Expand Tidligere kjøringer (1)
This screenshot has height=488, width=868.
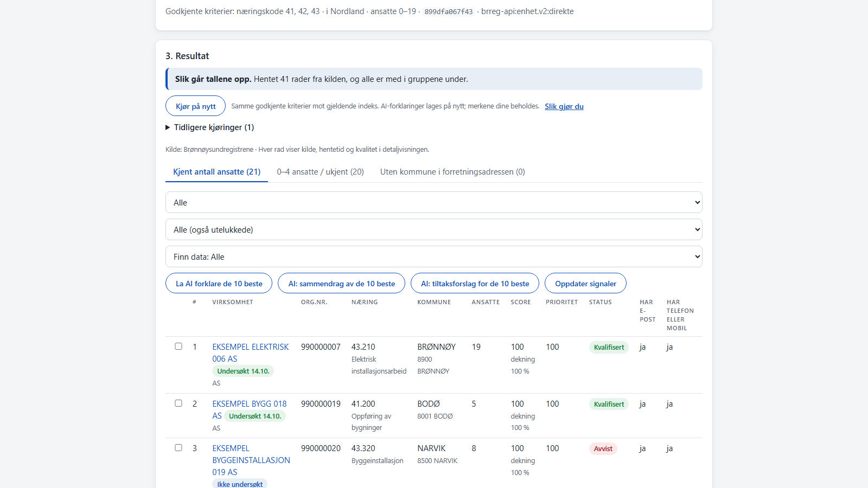[x=210, y=127]
